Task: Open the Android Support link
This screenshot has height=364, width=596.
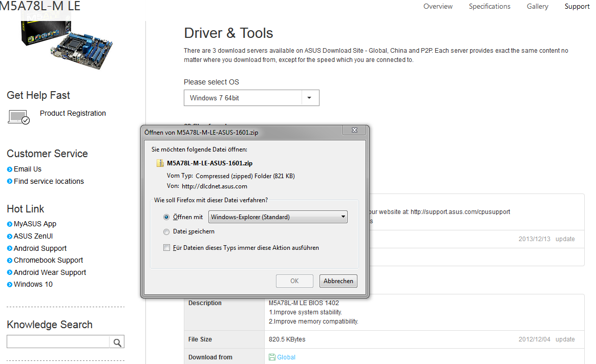Action: [40, 248]
